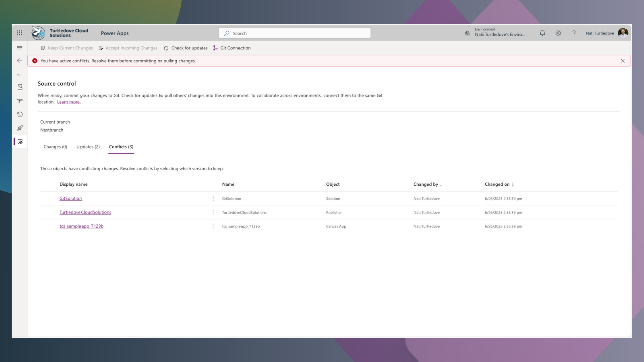The height and width of the screenshot is (362, 644).
Task: Open Git Connection
Action: [231, 48]
